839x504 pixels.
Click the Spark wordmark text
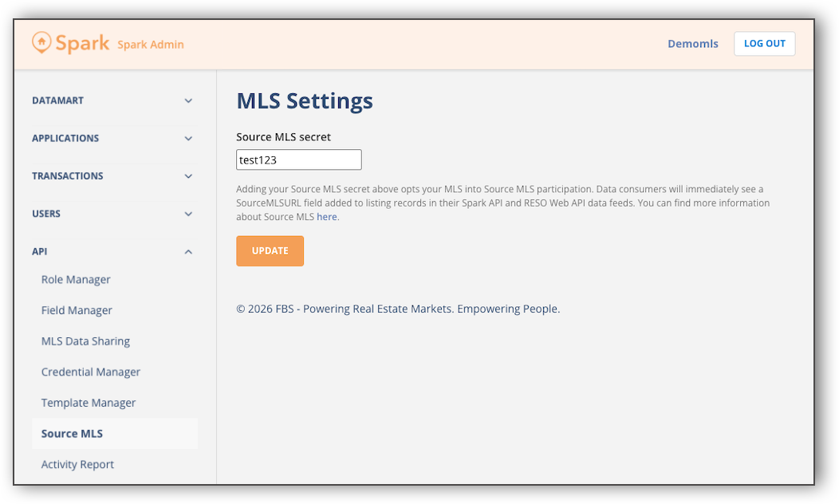coord(82,43)
